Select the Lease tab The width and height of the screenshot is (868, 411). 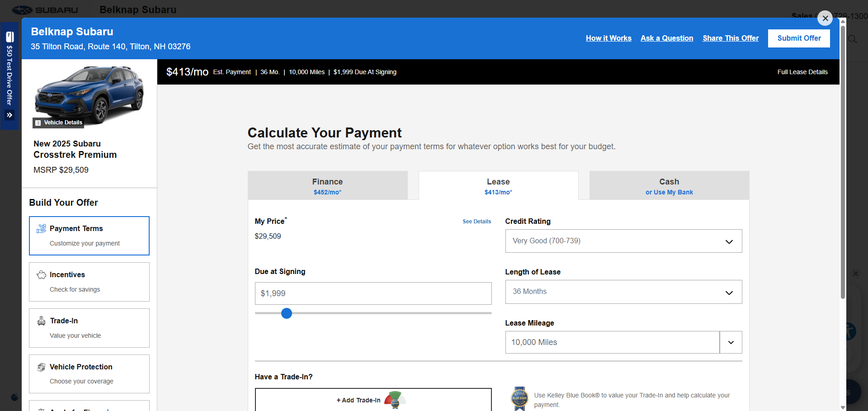(x=498, y=185)
